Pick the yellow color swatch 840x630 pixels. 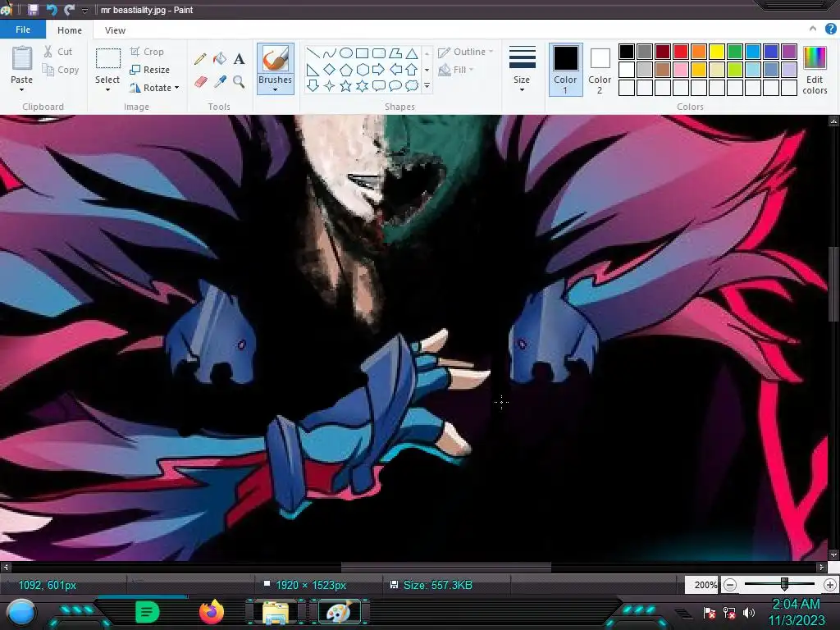(717, 52)
